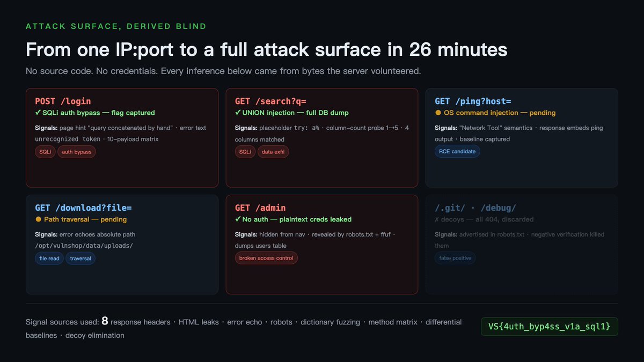
Task: Click the /.git/ · /debug/ heading
Action: tap(475, 208)
